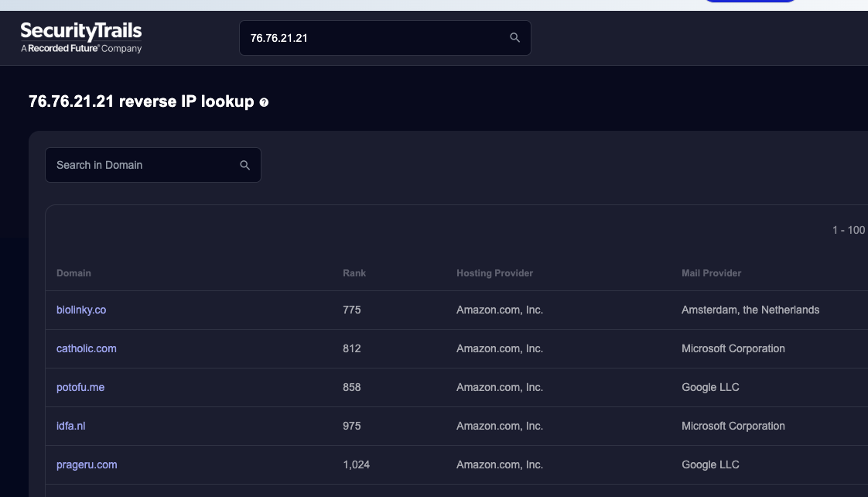Click the 1 - 100 pagination label
The width and height of the screenshot is (868, 497).
[x=847, y=230]
